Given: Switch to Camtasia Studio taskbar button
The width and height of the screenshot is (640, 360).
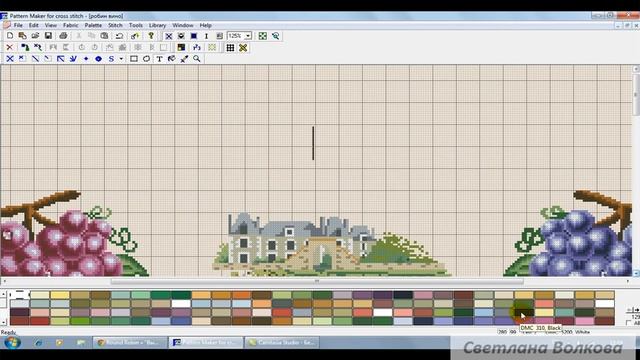Looking at the screenshot, I should tap(282, 342).
